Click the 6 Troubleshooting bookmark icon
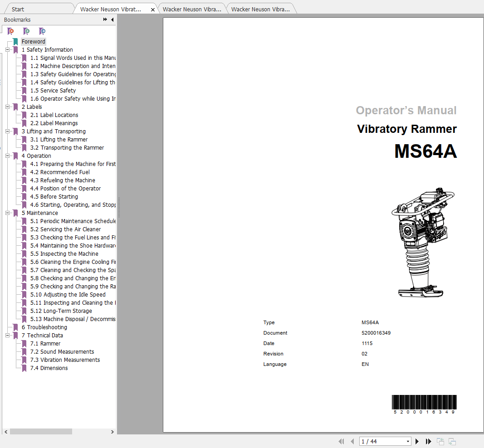The image size is (484, 448). pyautogui.click(x=16, y=327)
